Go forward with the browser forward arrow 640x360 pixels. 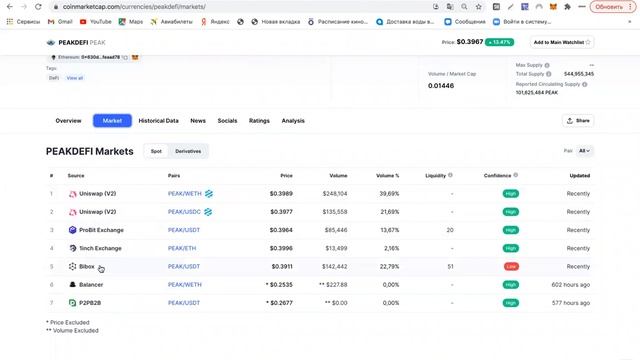[x=24, y=7]
